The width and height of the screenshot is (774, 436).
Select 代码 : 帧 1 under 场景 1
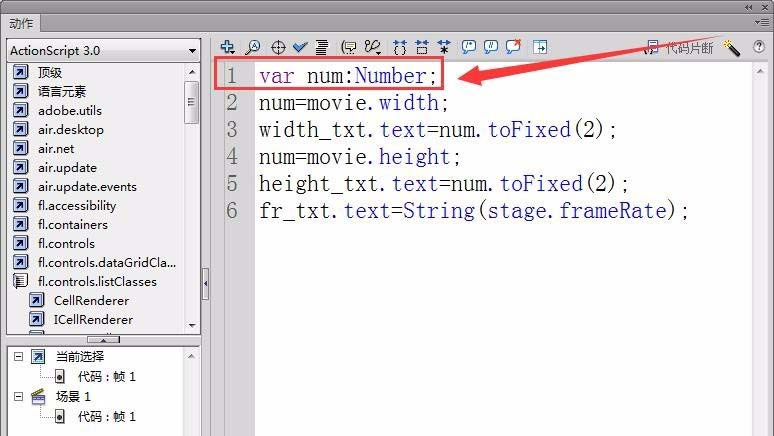(106, 417)
